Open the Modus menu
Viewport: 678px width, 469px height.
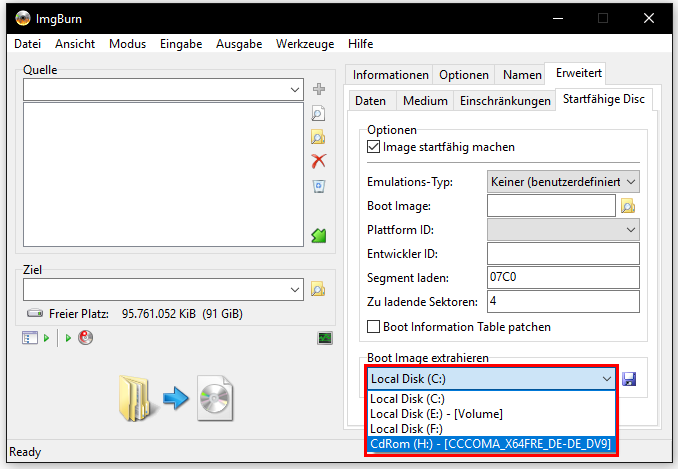[x=128, y=44]
